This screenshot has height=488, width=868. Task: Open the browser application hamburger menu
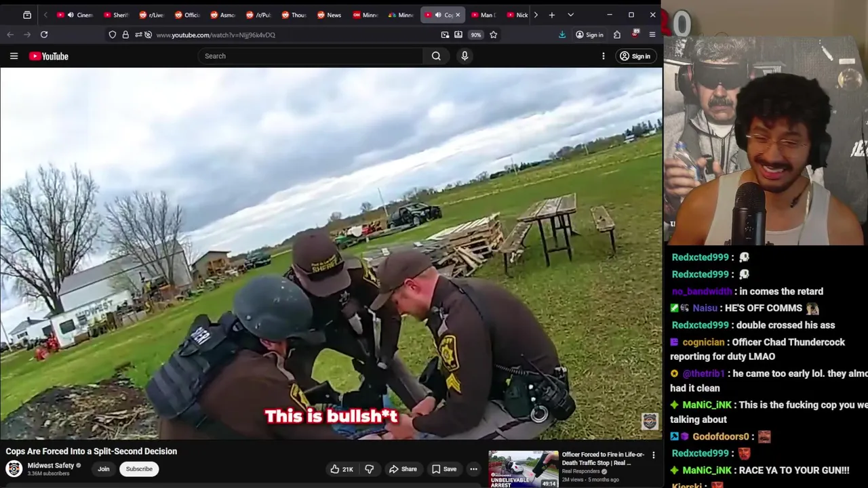pyautogui.click(x=652, y=35)
